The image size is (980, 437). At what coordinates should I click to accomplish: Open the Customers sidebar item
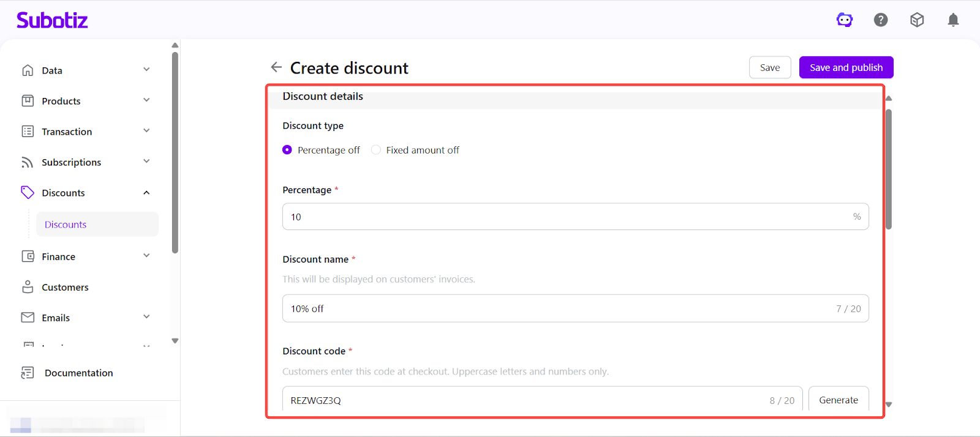pyautogui.click(x=65, y=287)
